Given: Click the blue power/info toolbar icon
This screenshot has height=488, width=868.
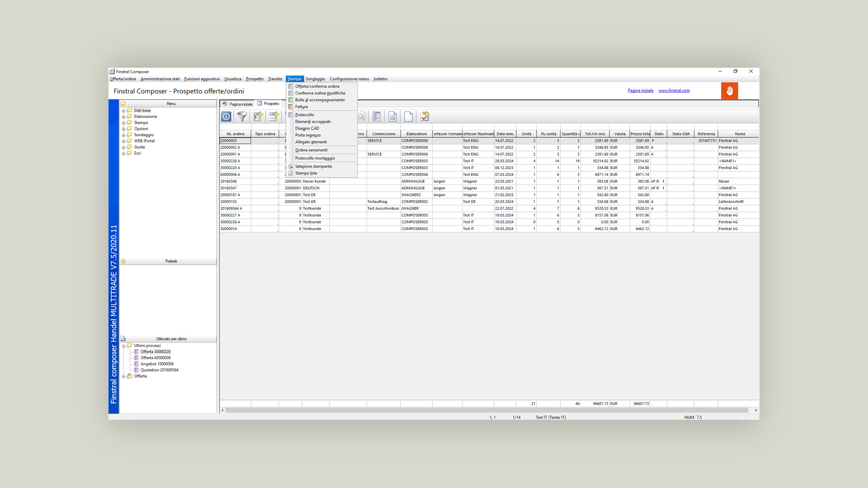Looking at the screenshot, I should [226, 117].
